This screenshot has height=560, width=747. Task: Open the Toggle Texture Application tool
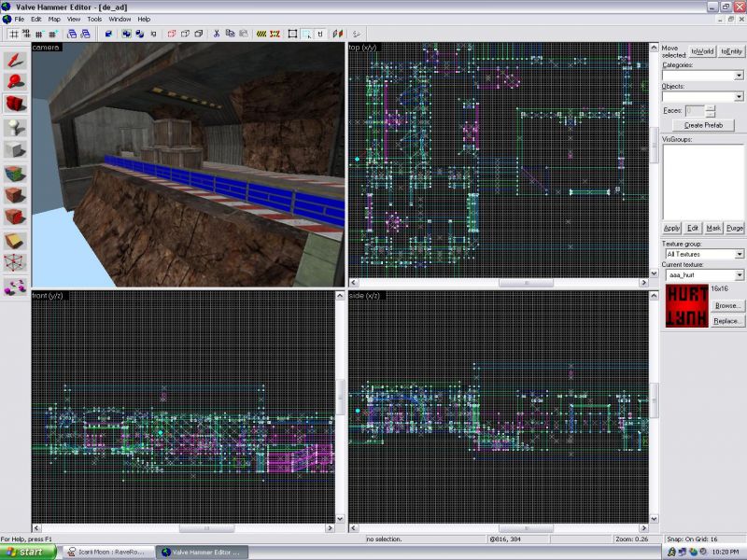tap(15, 173)
